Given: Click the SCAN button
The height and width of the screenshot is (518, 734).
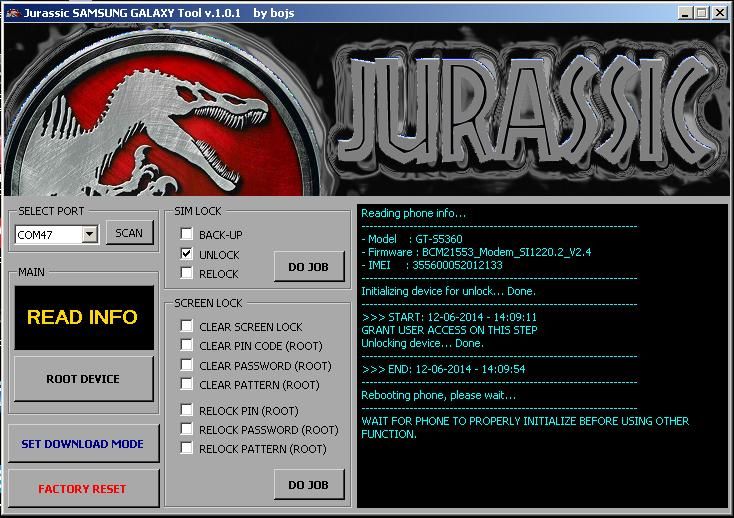Looking at the screenshot, I should pos(129,233).
